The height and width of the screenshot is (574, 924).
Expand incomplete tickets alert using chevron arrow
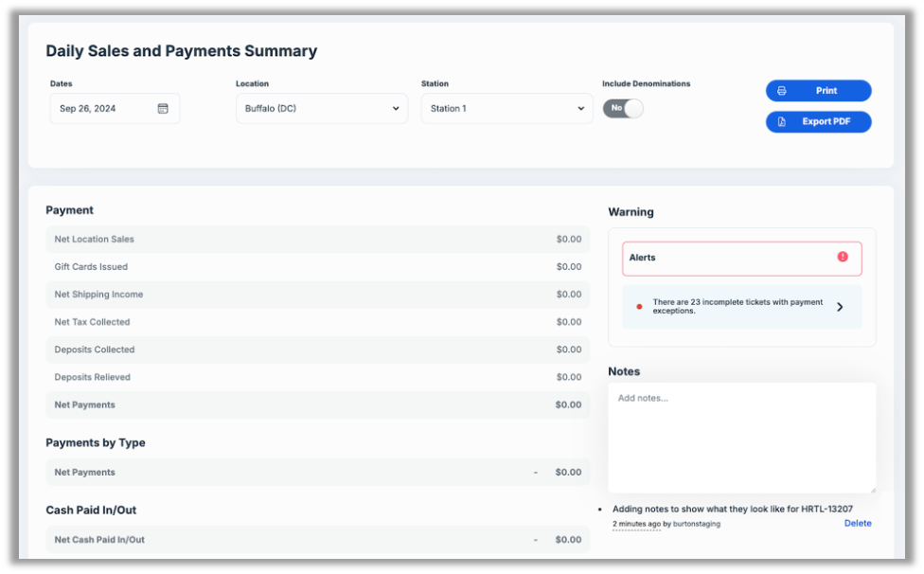pyautogui.click(x=840, y=307)
